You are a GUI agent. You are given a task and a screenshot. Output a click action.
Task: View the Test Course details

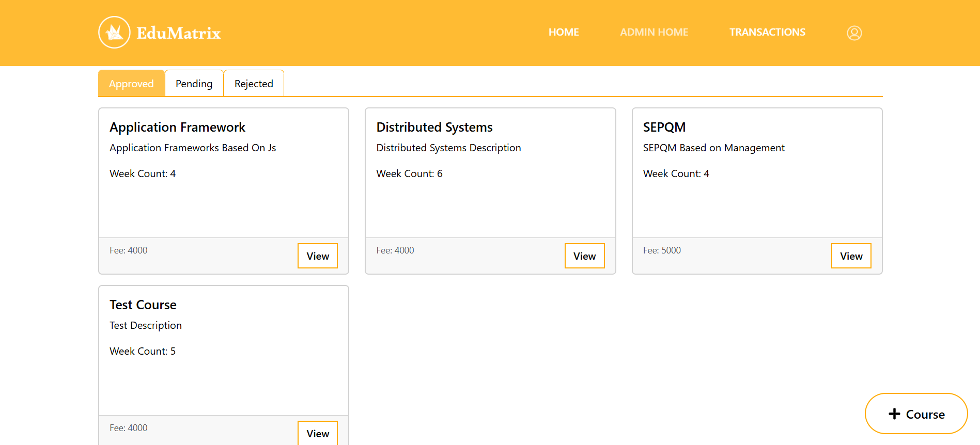pyautogui.click(x=318, y=433)
